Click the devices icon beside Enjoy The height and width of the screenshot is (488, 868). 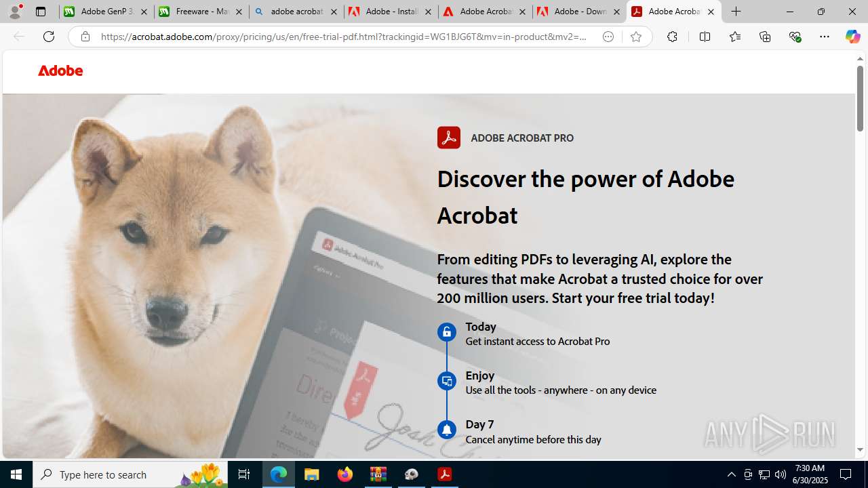click(x=446, y=381)
